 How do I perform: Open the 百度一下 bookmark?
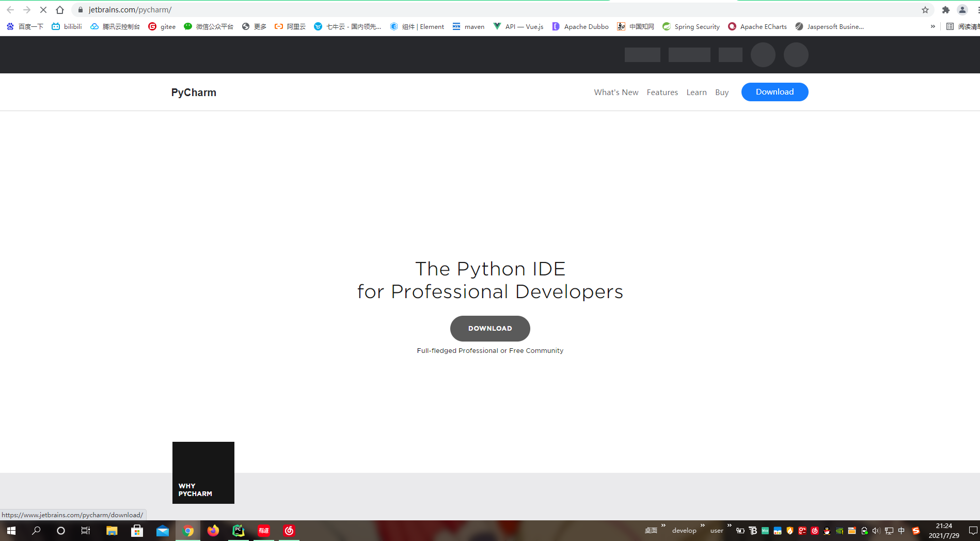coord(25,26)
